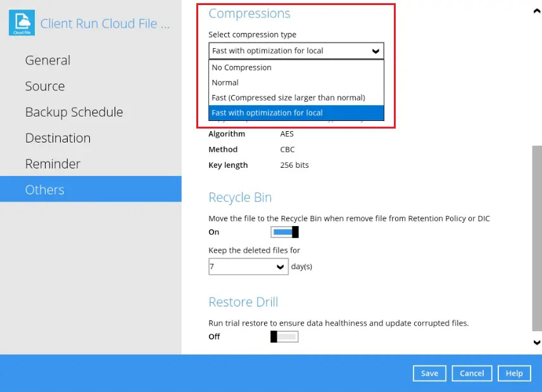Open the Backup Schedule section

(74, 112)
